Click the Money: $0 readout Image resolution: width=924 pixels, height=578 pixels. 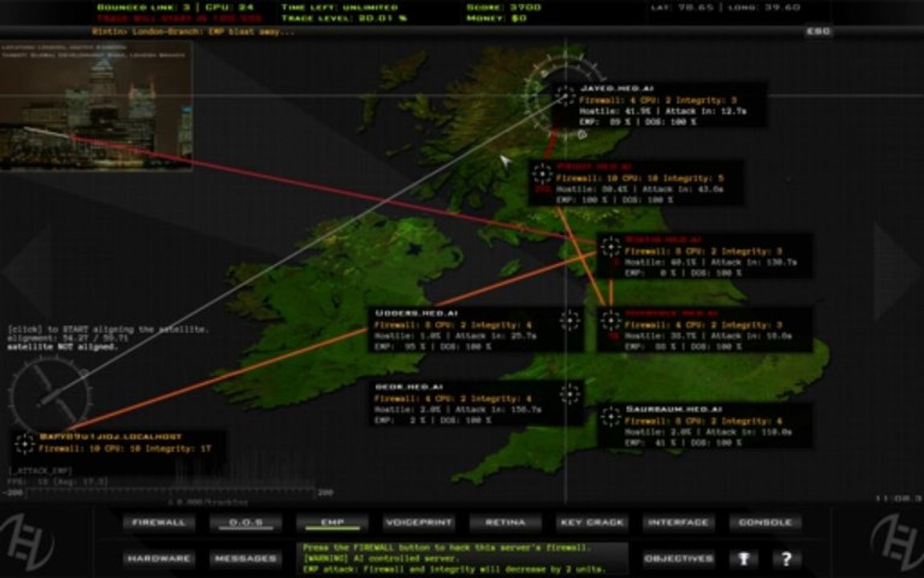point(496,18)
